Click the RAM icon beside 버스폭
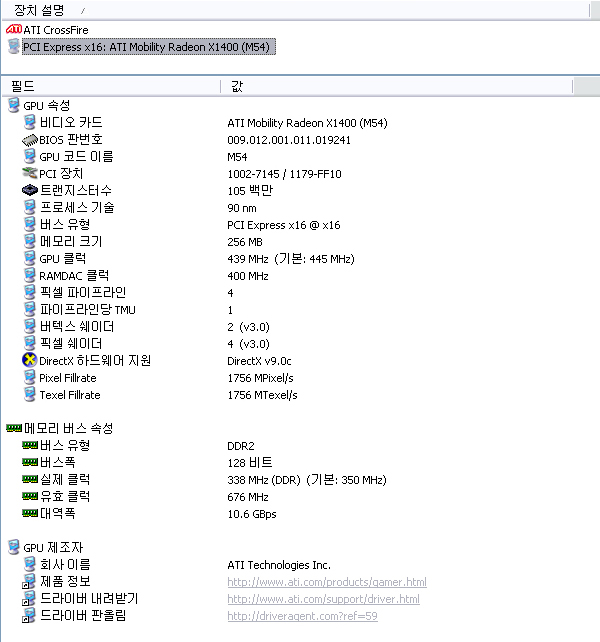Screen dimensions: 600x642 [29, 462]
